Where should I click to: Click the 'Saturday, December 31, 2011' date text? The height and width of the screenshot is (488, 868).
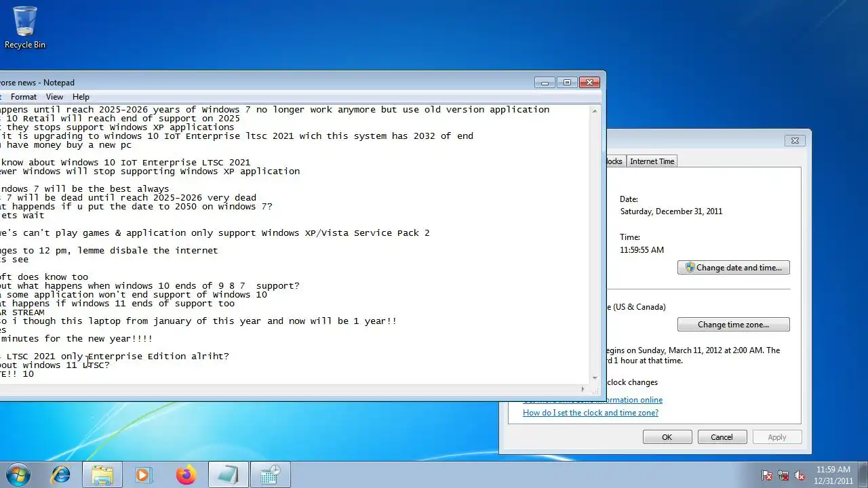(671, 211)
